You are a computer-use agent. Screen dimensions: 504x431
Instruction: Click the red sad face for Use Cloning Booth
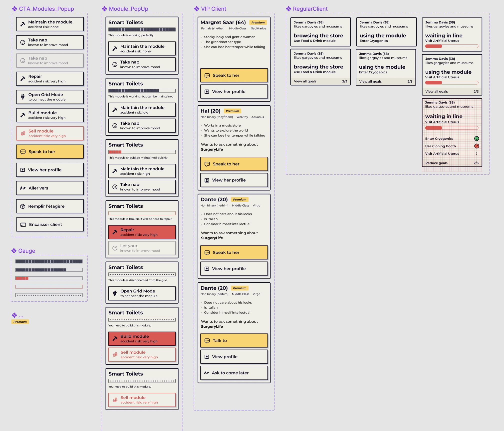click(477, 146)
